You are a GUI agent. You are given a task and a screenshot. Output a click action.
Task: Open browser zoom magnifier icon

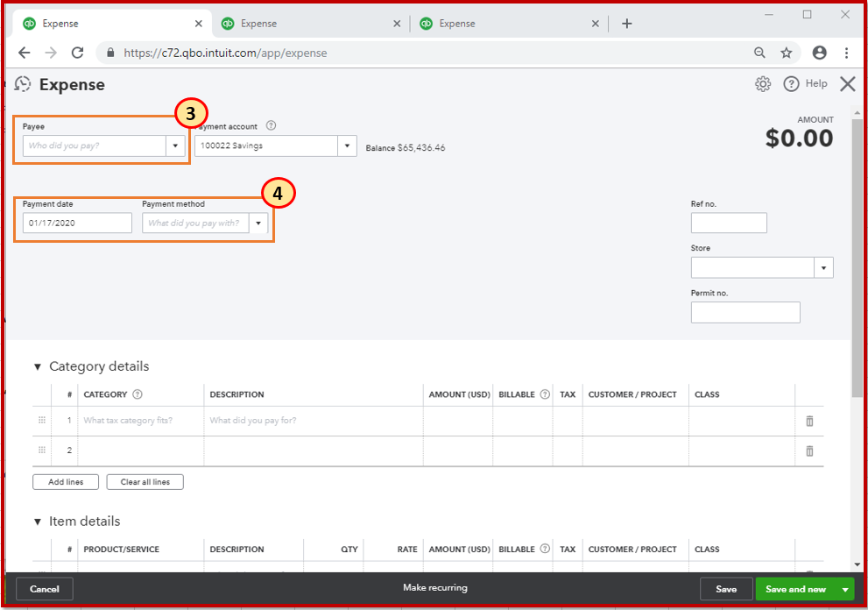(x=759, y=53)
